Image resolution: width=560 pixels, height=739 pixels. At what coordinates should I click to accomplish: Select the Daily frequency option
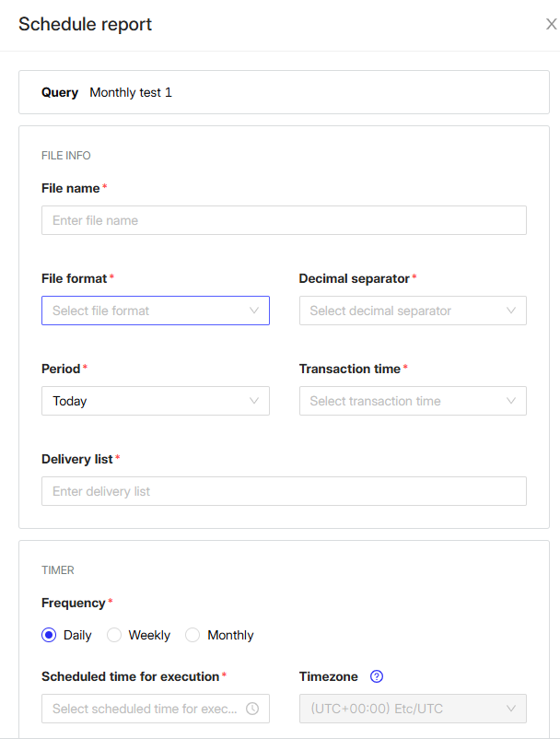[x=49, y=635]
